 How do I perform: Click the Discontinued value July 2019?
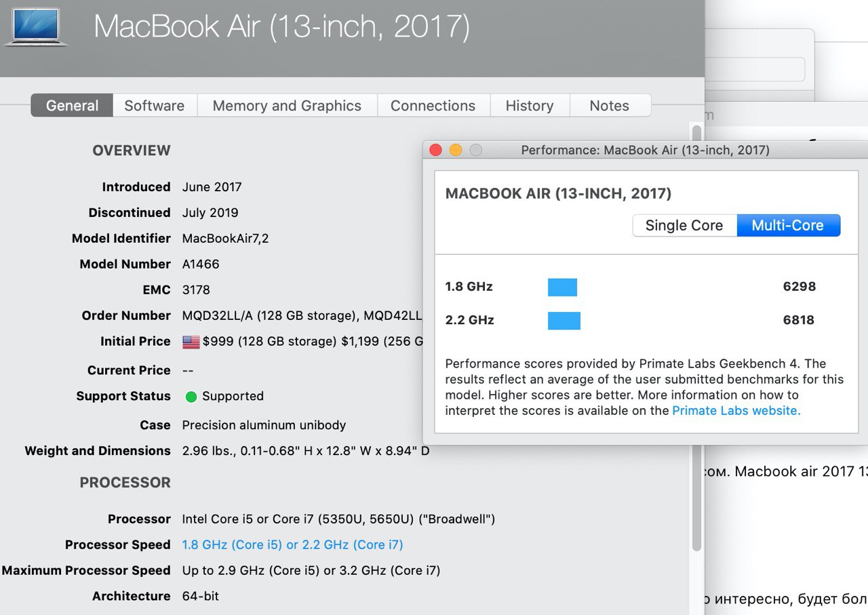[x=210, y=213]
